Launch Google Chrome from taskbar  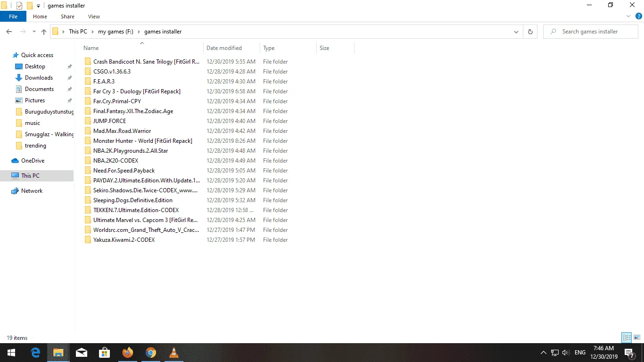pyautogui.click(x=150, y=353)
